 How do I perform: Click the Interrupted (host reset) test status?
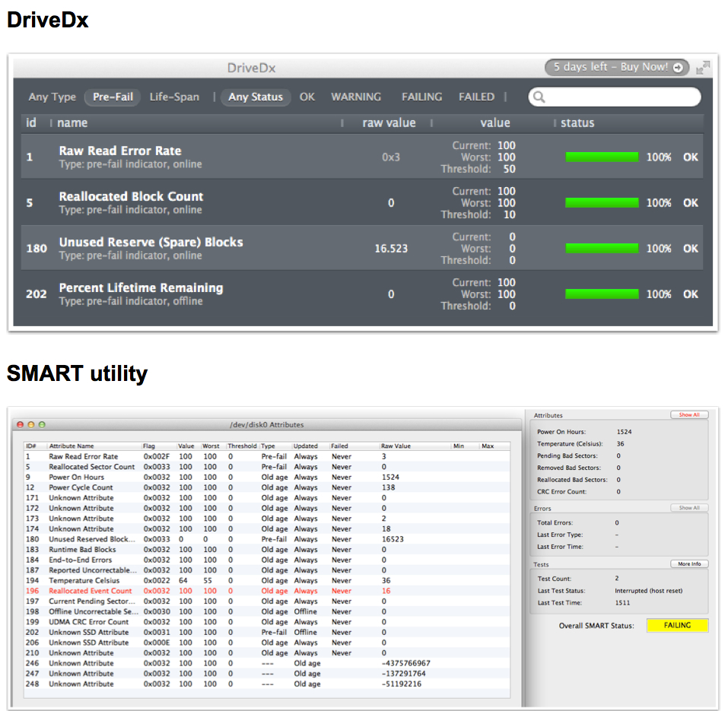(x=649, y=591)
